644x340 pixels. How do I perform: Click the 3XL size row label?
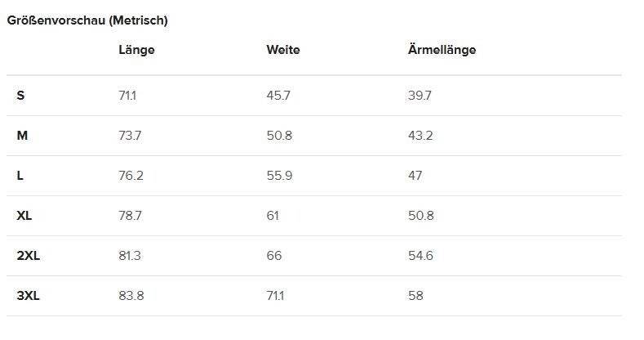tap(29, 296)
